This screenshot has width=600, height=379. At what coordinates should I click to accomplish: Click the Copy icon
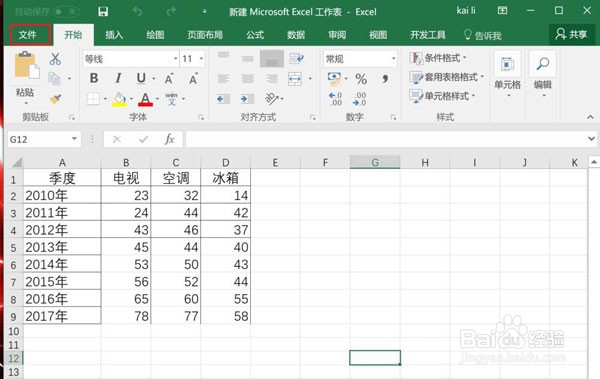click(54, 78)
